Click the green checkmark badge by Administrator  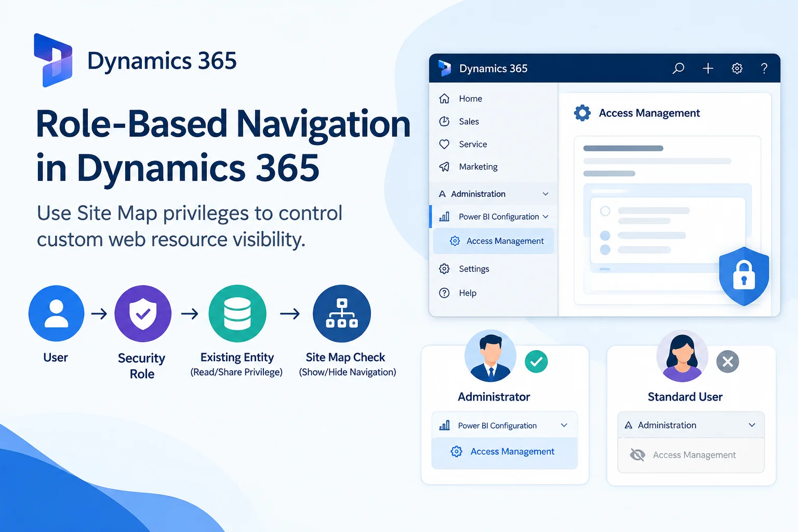point(536,362)
